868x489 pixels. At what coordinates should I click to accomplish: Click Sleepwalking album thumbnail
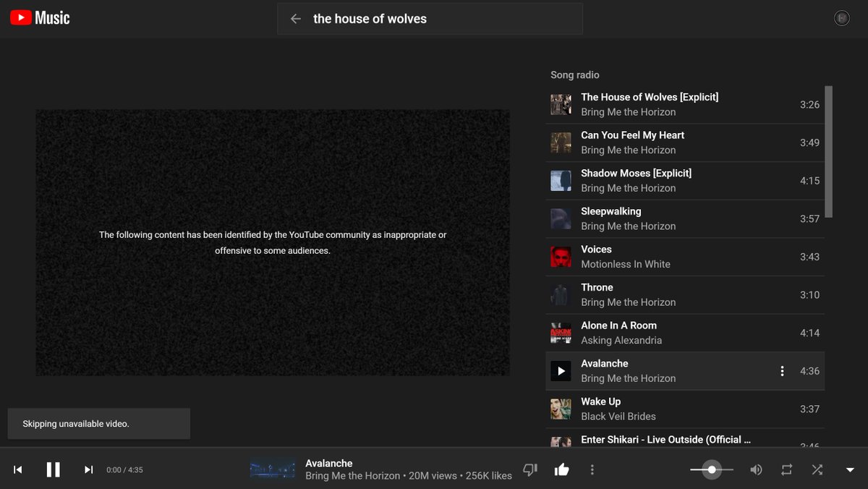coord(561,218)
